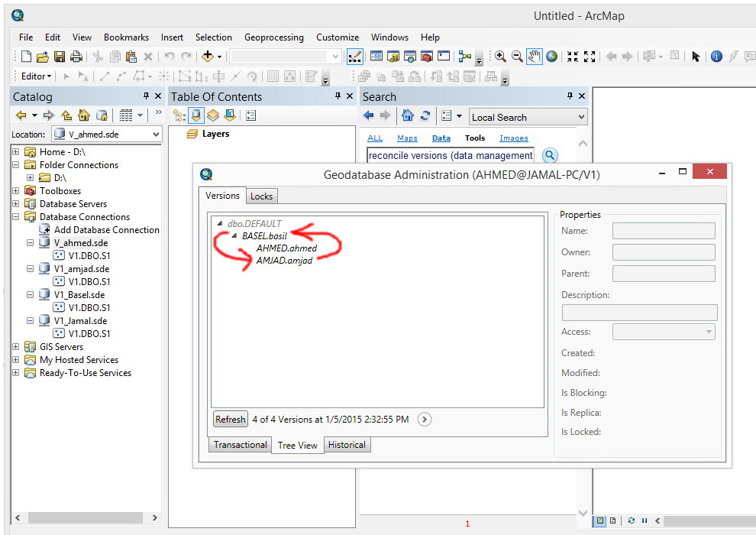Collapse the Database Connections node
Image resolution: width=756 pixels, height=535 pixels.
click(16, 216)
